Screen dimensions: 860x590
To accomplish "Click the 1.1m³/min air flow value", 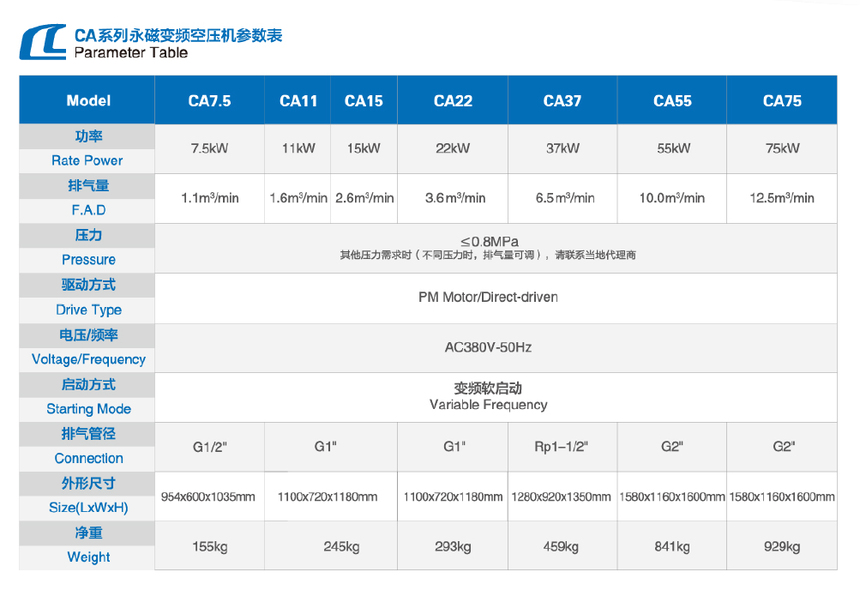I will pyautogui.click(x=210, y=198).
